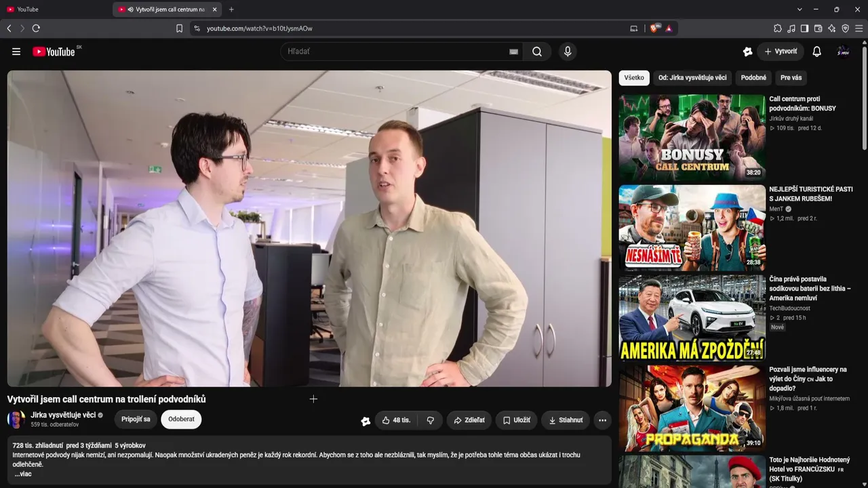Image resolution: width=868 pixels, height=488 pixels.
Task: Open the 'Jirka vysvětluje věci' channel name link
Action: click(x=63, y=415)
